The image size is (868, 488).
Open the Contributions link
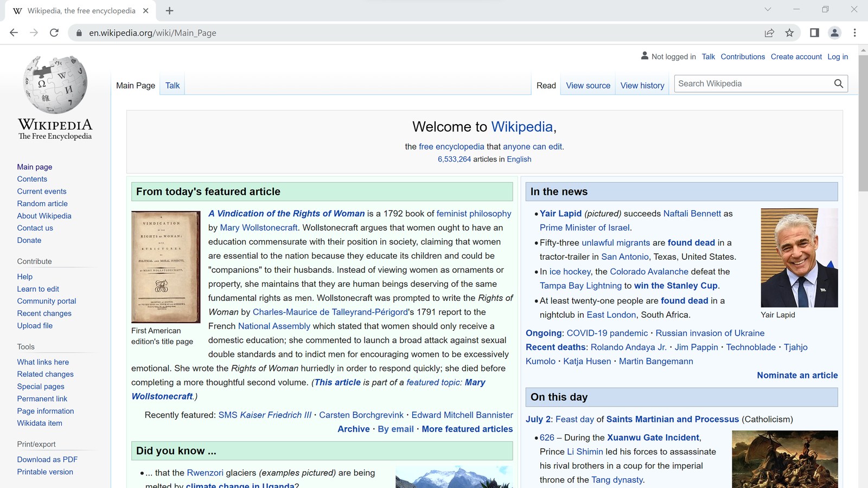743,56
